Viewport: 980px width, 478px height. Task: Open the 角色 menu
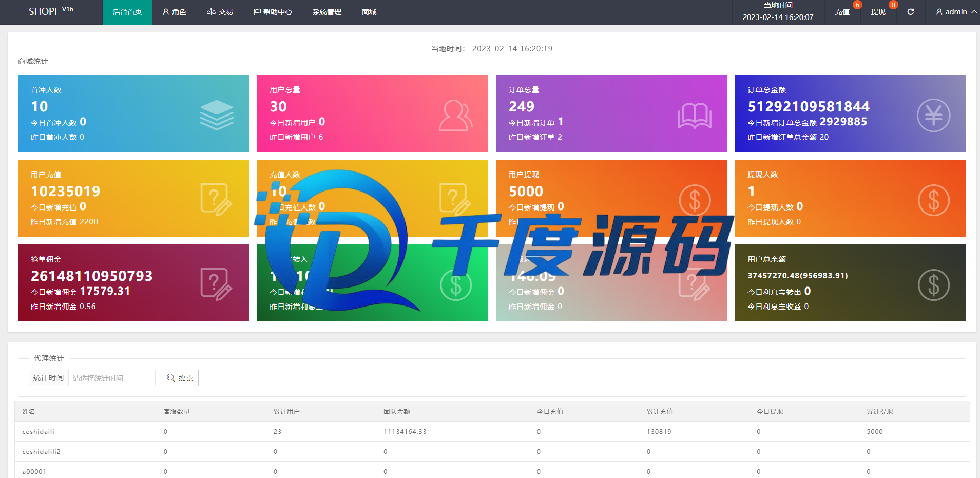pyautogui.click(x=175, y=12)
